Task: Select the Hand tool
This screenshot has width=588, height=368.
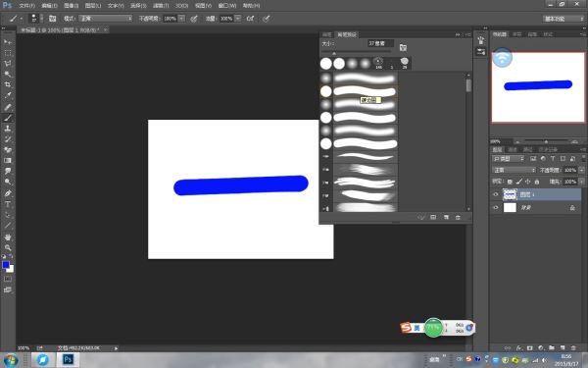Action: (8, 237)
